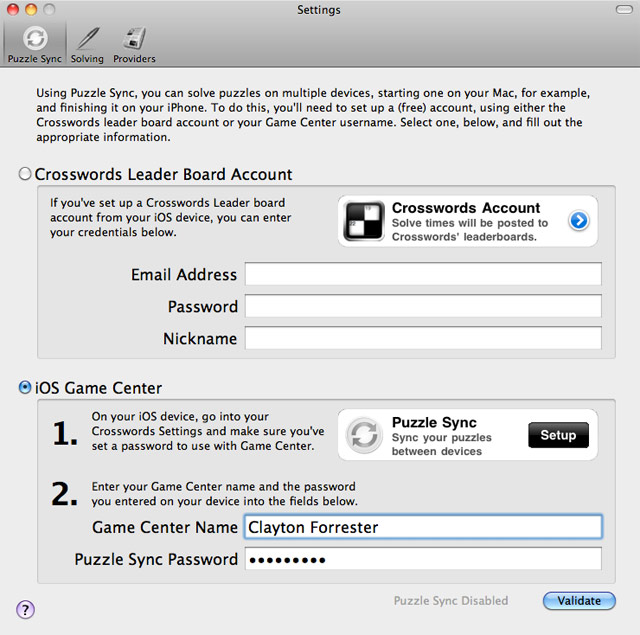Click the gray sync icon beside Puzzle Sync
Viewport: 640px width, 635px height.
[x=364, y=435]
